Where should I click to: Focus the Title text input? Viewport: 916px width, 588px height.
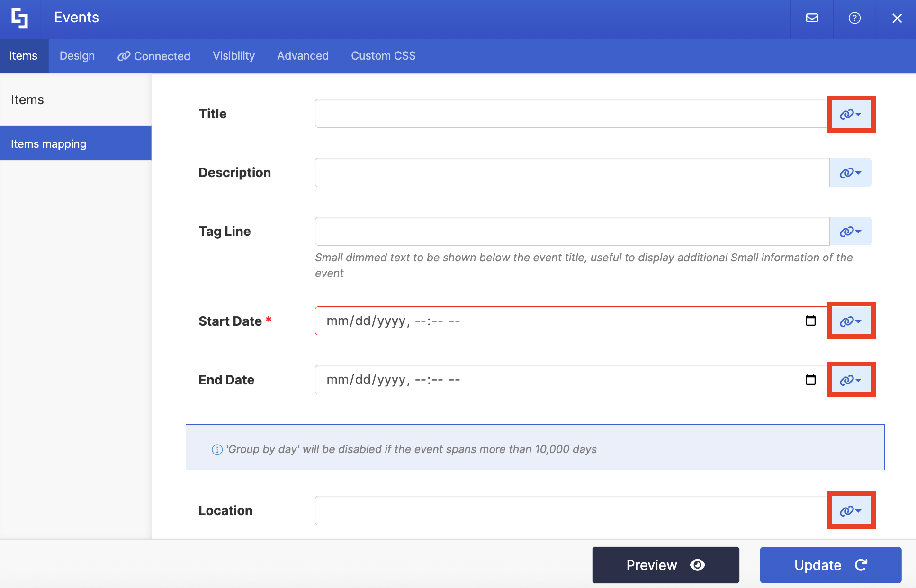[571, 114]
